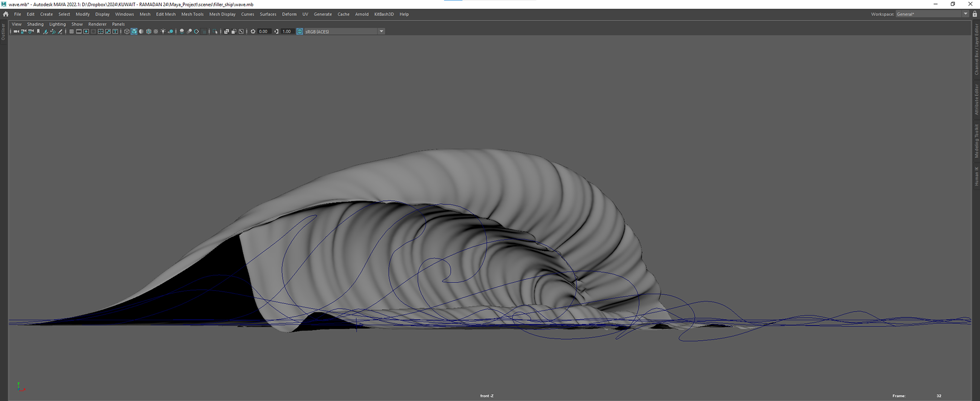The height and width of the screenshot is (401, 980).
Task: Enable Wireframe on Shaded icon
Action: [x=149, y=32]
